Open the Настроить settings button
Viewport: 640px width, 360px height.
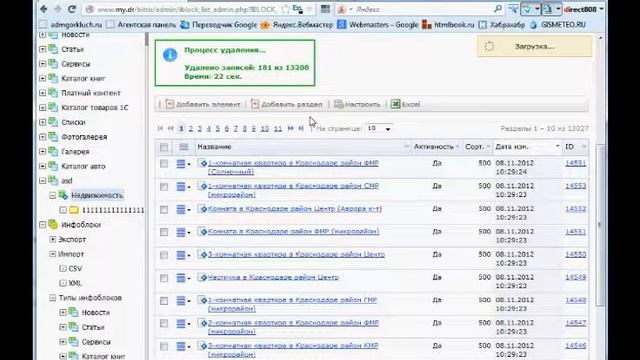point(357,104)
